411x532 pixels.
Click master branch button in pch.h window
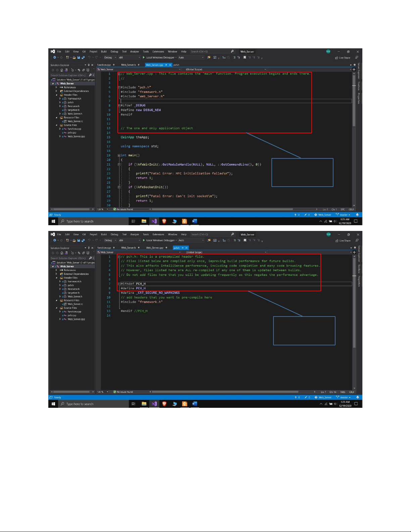point(344,397)
